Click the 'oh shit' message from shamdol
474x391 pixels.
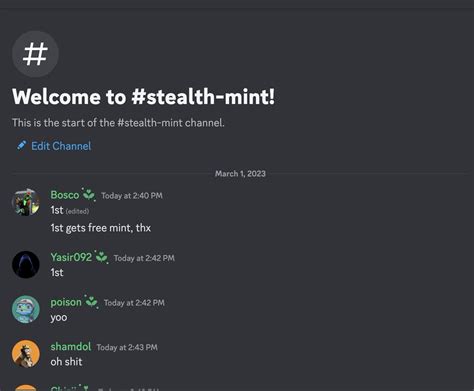(66, 362)
